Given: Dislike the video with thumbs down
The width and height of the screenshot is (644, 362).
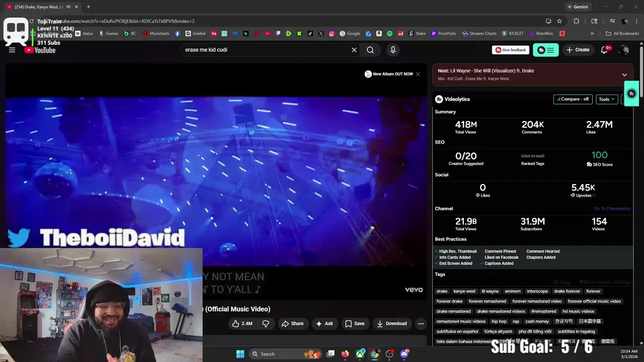Looking at the screenshot, I should 266,324.
